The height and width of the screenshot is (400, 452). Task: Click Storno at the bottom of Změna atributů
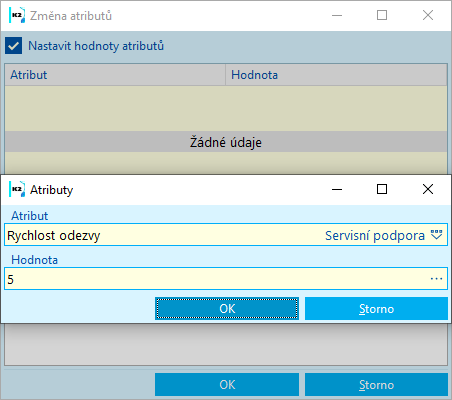click(x=376, y=385)
